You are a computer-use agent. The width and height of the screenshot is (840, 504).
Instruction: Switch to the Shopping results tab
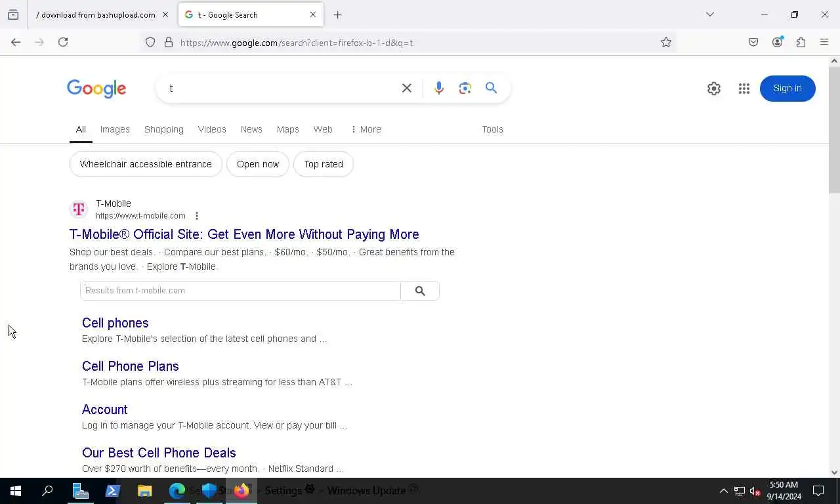164,129
